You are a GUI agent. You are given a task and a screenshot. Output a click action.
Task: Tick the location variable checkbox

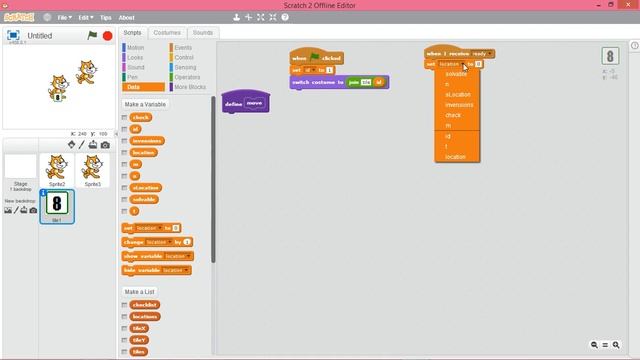[124, 153]
